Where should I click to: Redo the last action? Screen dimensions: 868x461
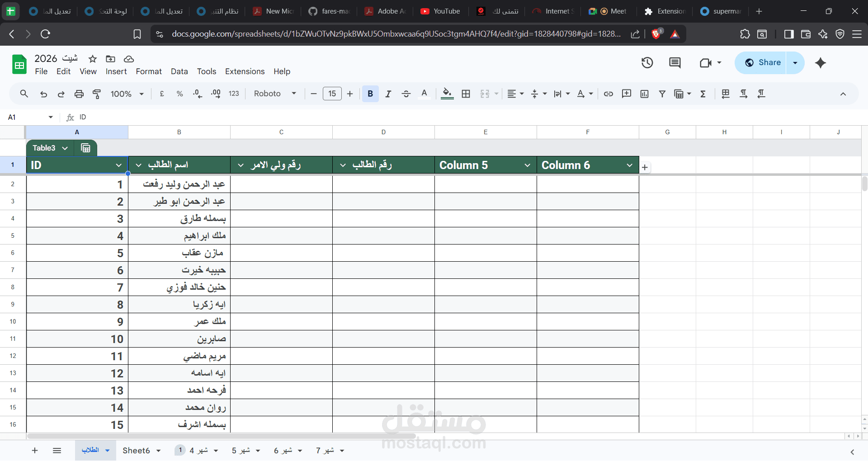[x=61, y=94]
